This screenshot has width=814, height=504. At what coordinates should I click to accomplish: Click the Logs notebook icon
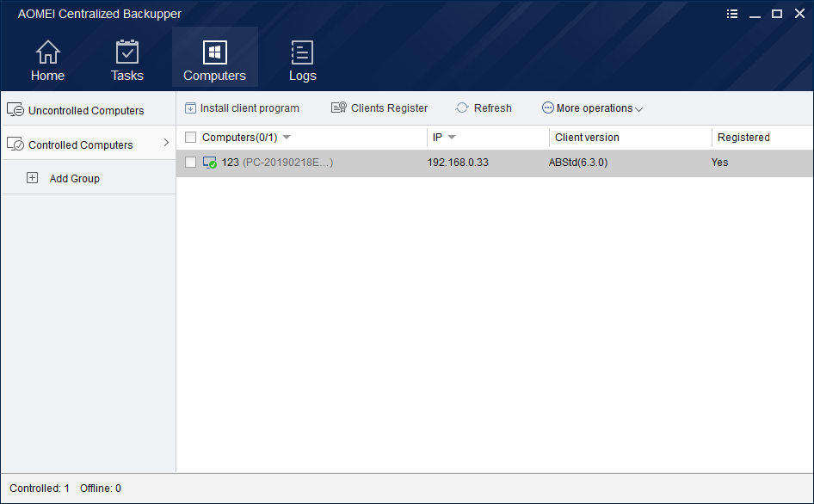click(x=302, y=52)
